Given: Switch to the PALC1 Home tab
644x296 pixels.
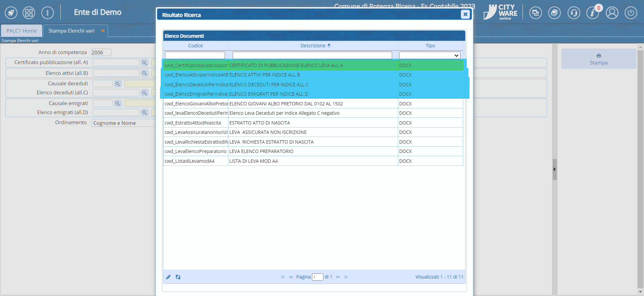Looking at the screenshot, I should (21, 31).
